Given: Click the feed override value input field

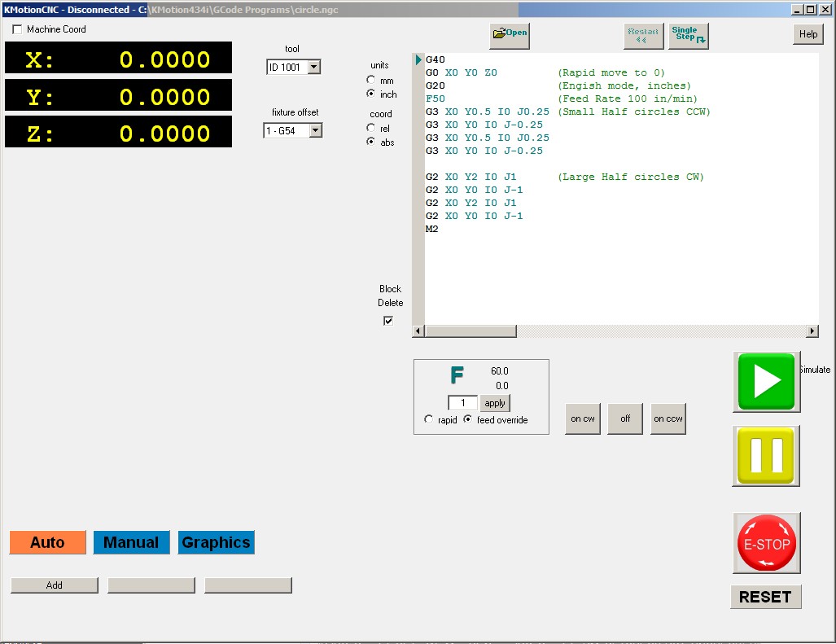Looking at the screenshot, I should [x=462, y=403].
